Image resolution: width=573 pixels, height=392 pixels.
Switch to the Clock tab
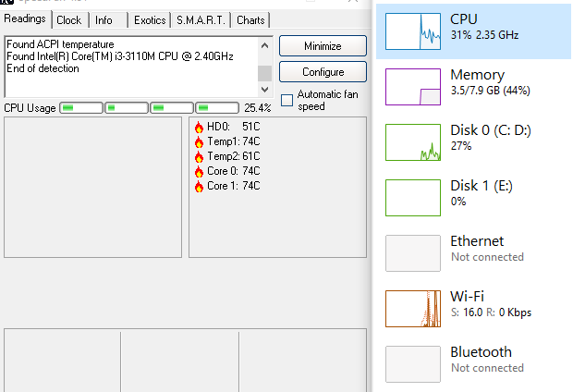click(69, 20)
